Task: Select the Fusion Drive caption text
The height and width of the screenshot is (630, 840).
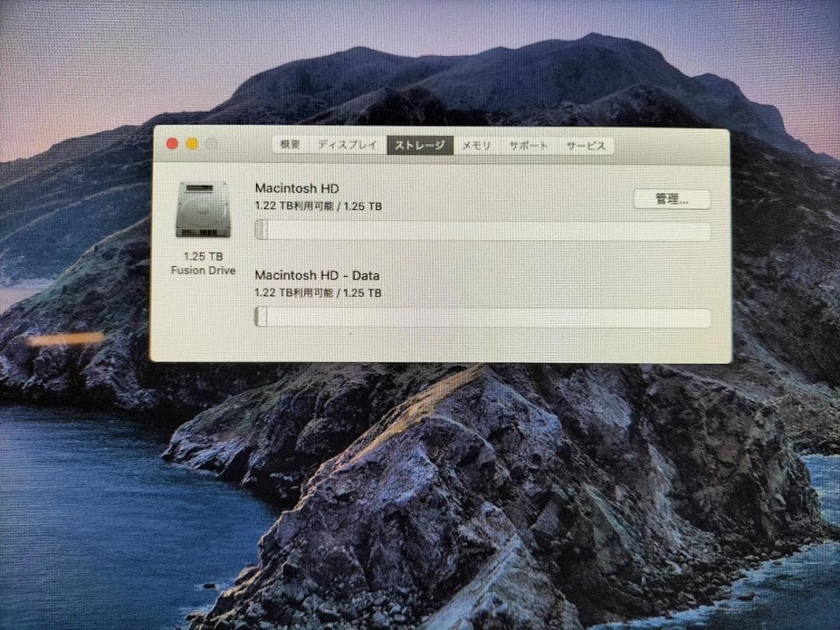Action: coord(203,264)
